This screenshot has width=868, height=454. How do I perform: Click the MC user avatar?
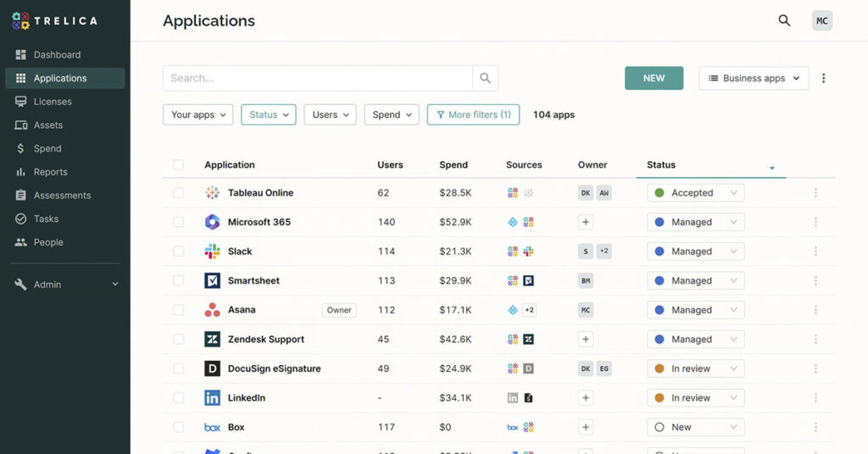pyautogui.click(x=821, y=21)
